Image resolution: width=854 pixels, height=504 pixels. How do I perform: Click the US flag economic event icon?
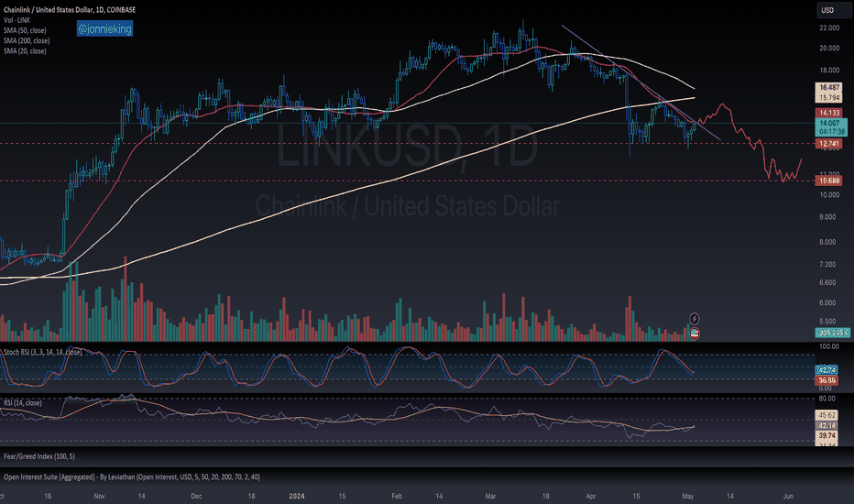(694, 333)
